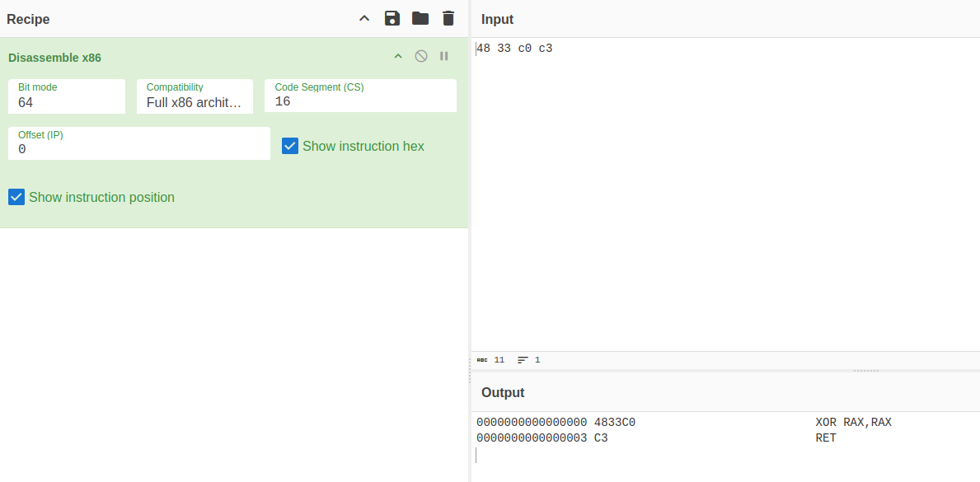This screenshot has height=482, width=980.
Task: Collapse the Disassemble x86 operation
Action: (x=398, y=56)
